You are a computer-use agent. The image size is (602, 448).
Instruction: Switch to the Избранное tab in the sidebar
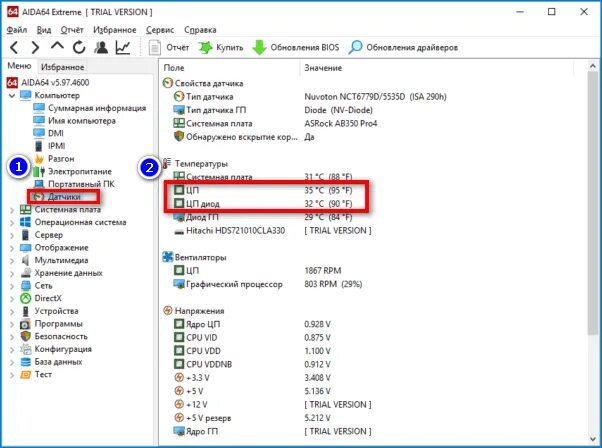pos(63,67)
